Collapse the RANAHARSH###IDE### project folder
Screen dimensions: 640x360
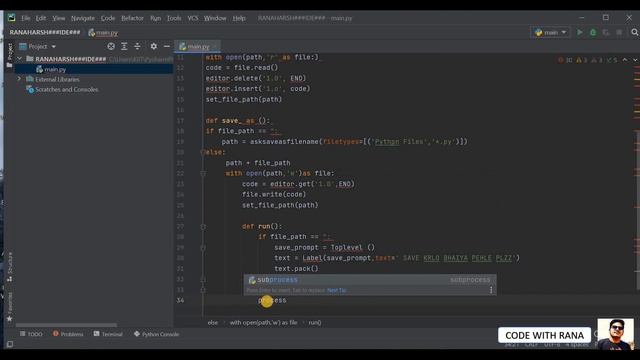pos(19,59)
